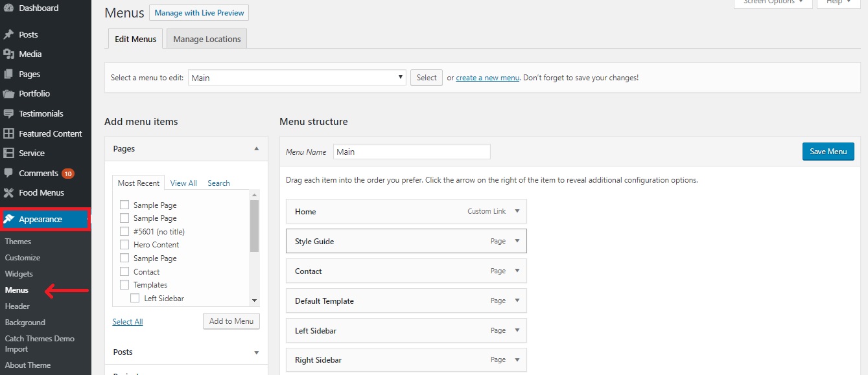The width and height of the screenshot is (868, 375).
Task: Click the Testimonials speech icon
Action: pos(8,113)
